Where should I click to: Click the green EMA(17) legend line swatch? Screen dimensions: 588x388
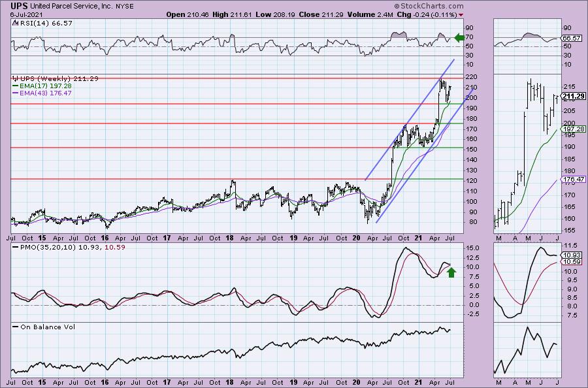pos(15,86)
